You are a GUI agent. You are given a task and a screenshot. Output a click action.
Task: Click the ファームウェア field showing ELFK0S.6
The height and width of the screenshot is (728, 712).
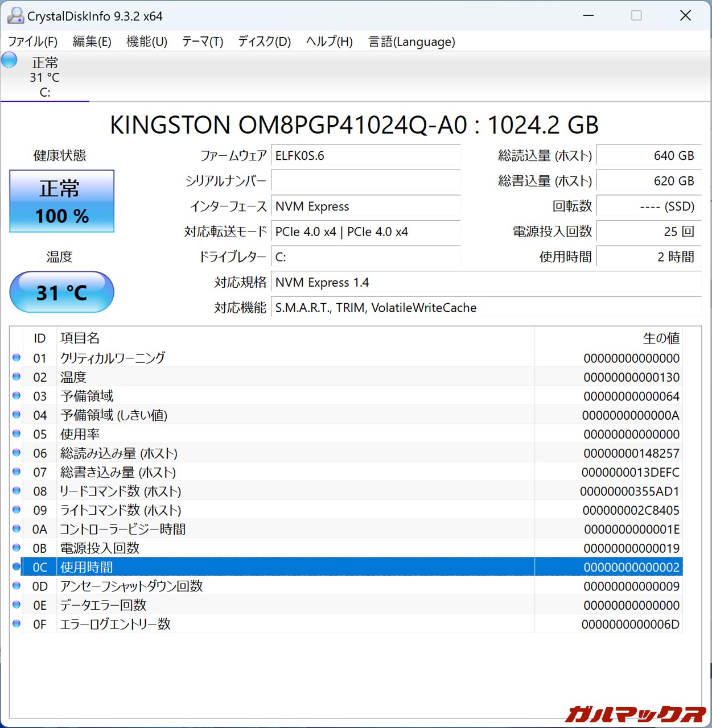365,156
